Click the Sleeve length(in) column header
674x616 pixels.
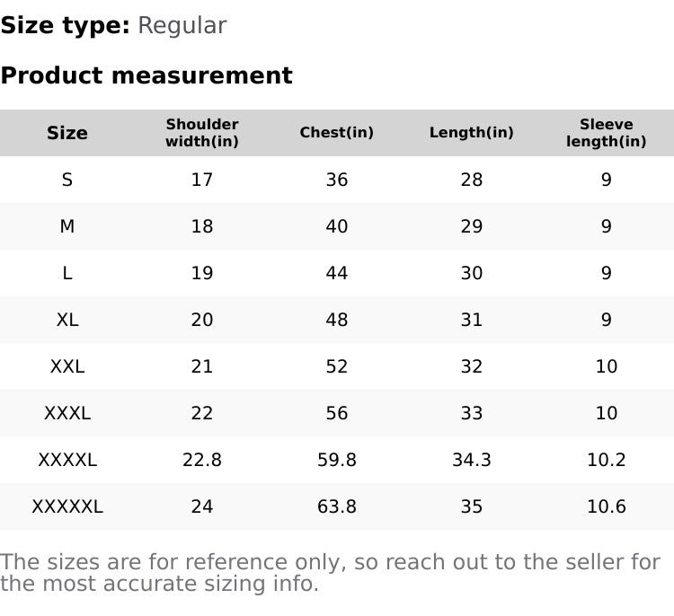(x=607, y=133)
